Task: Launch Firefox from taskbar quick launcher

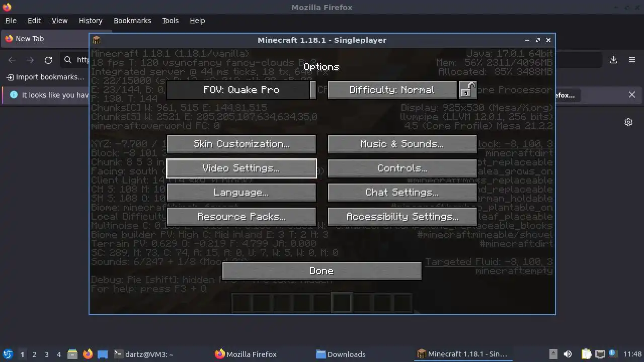Action: coord(88,354)
